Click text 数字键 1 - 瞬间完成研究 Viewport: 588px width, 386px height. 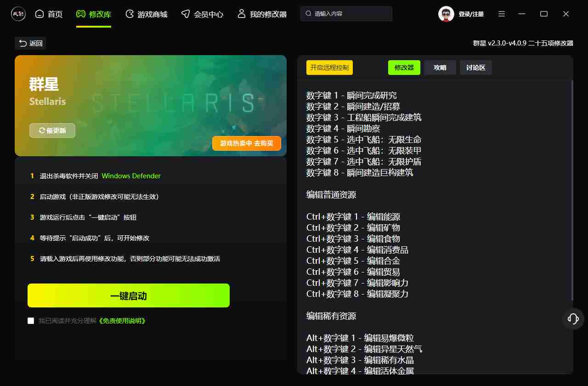coord(351,96)
